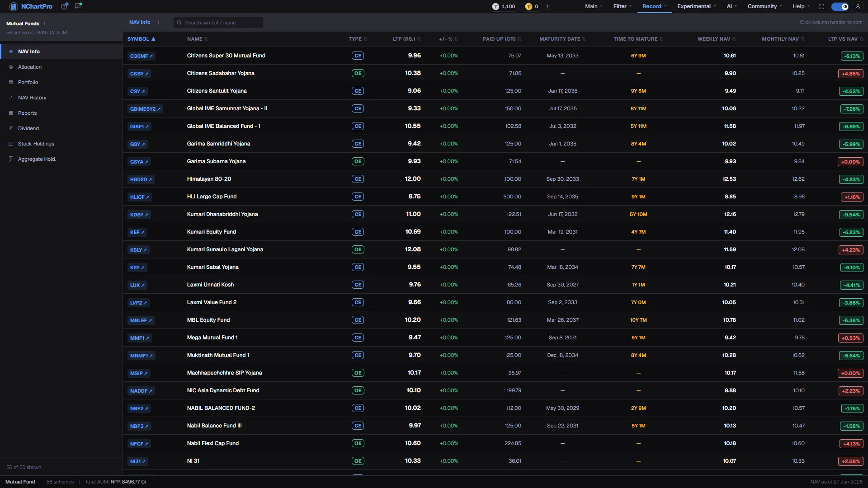Sort by the NAME column header
Screen dimensions: 868x488
pos(197,39)
